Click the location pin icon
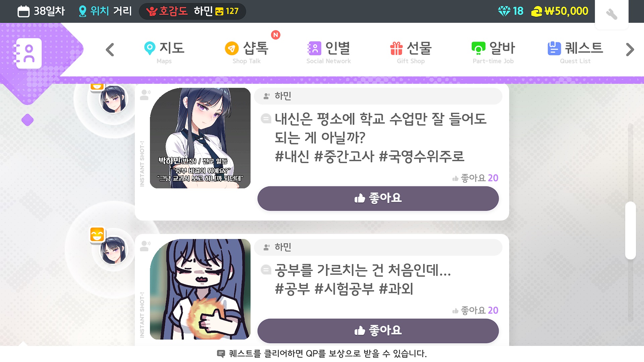Screen dimensions: 644x362 pyautogui.click(x=82, y=11)
